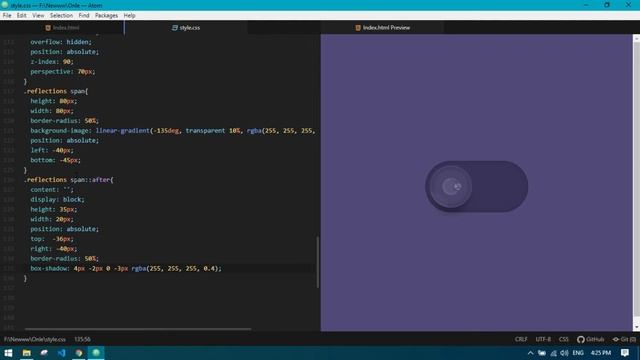Click the box-shadow line in the editor
Screen dimensions: 640x360
[126, 269]
